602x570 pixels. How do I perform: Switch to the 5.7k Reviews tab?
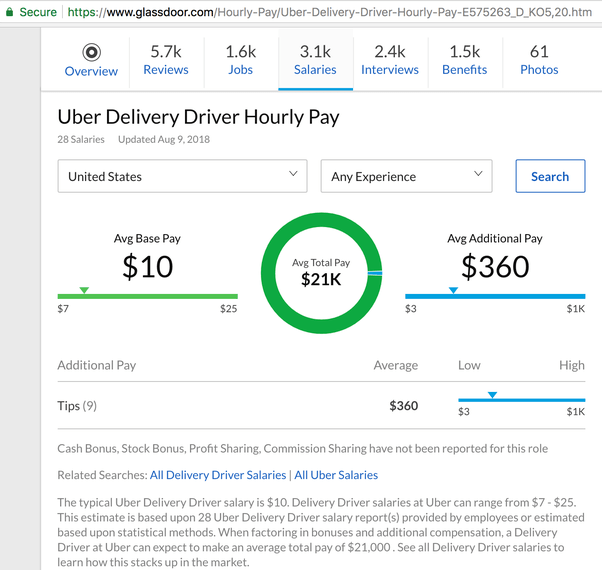coord(166,60)
